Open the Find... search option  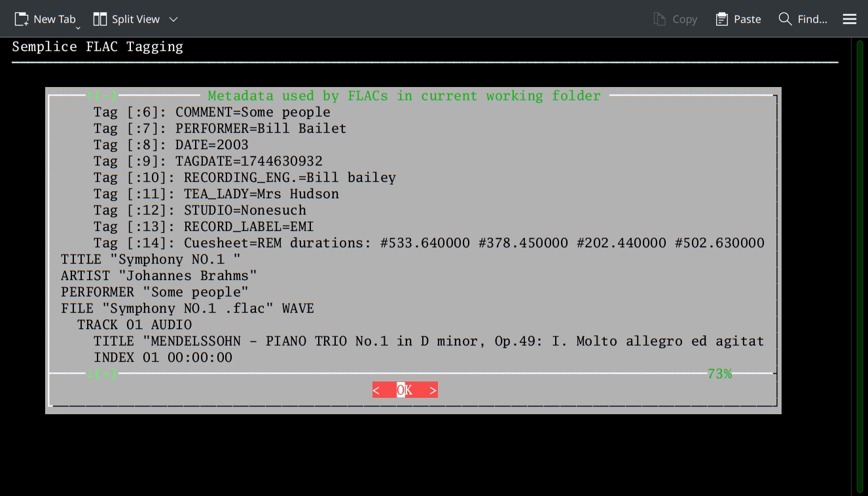tap(812, 19)
